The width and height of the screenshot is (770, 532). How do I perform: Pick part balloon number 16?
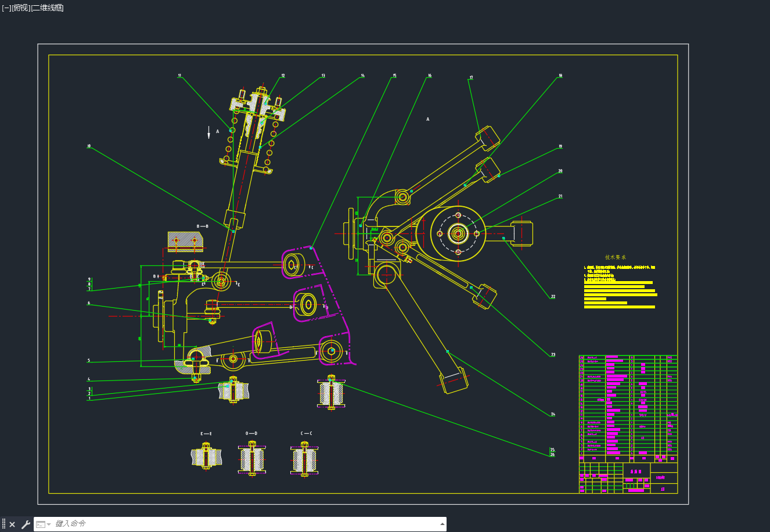click(430, 76)
